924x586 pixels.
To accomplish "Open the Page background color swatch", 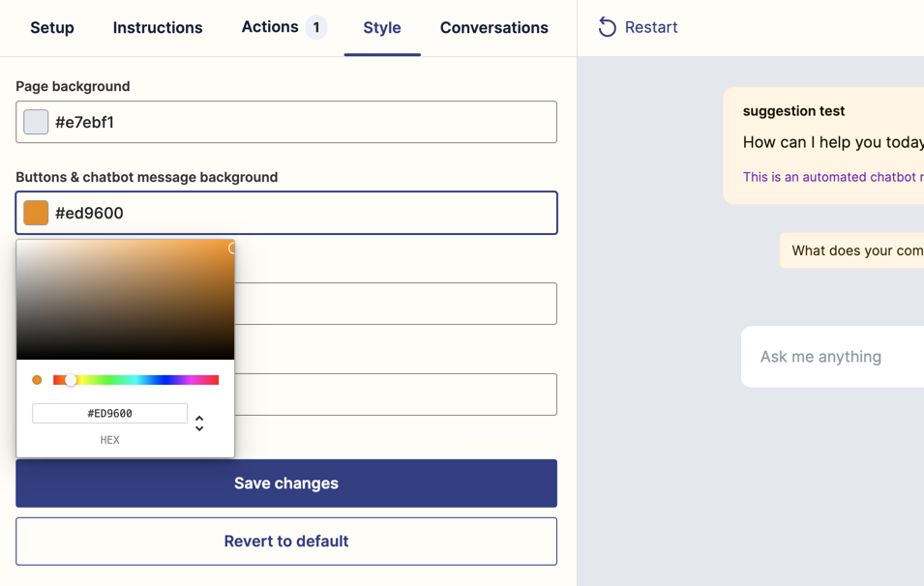I will click(x=36, y=121).
